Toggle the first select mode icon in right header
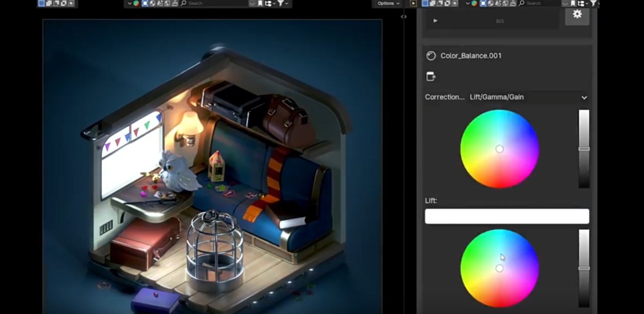 [x=425, y=3]
